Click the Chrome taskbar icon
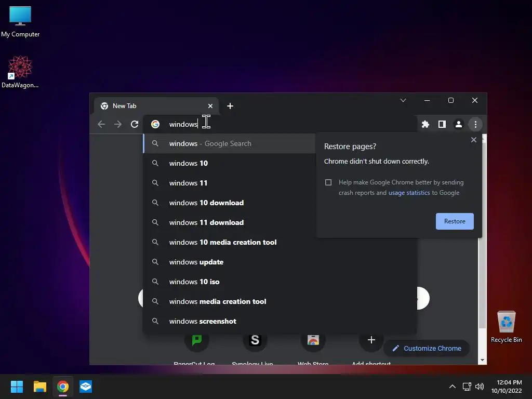The image size is (532, 399). pos(63,387)
